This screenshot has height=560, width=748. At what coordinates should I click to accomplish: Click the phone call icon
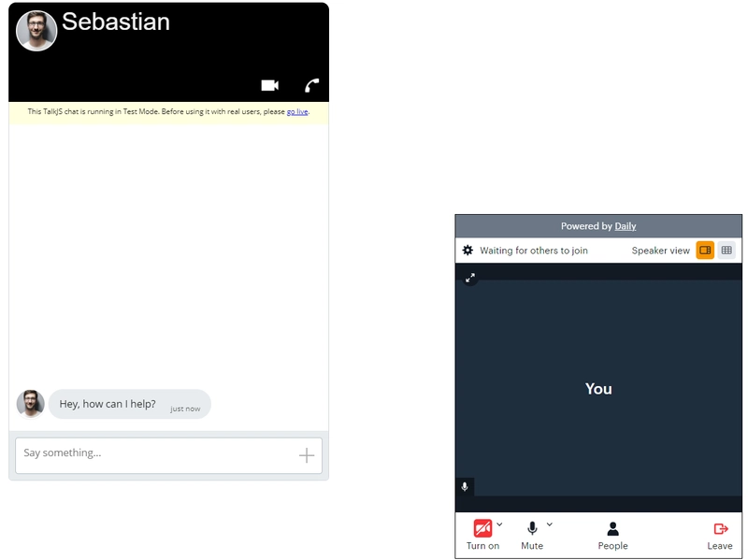tap(312, 86)
